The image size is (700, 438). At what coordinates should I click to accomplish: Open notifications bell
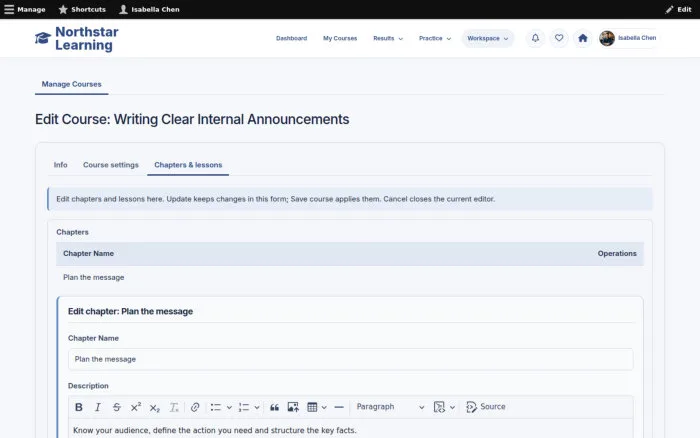click(535, 38)
